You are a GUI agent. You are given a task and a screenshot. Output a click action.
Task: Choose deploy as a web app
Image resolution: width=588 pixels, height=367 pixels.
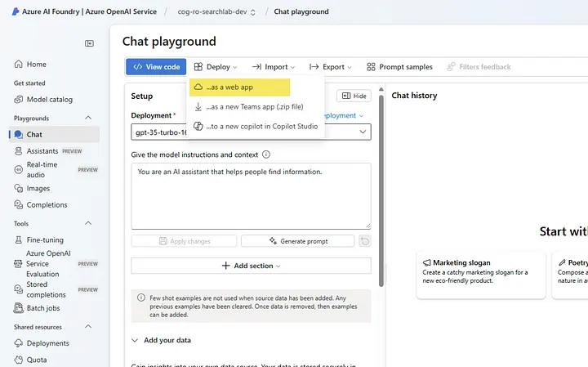(239, 87)
